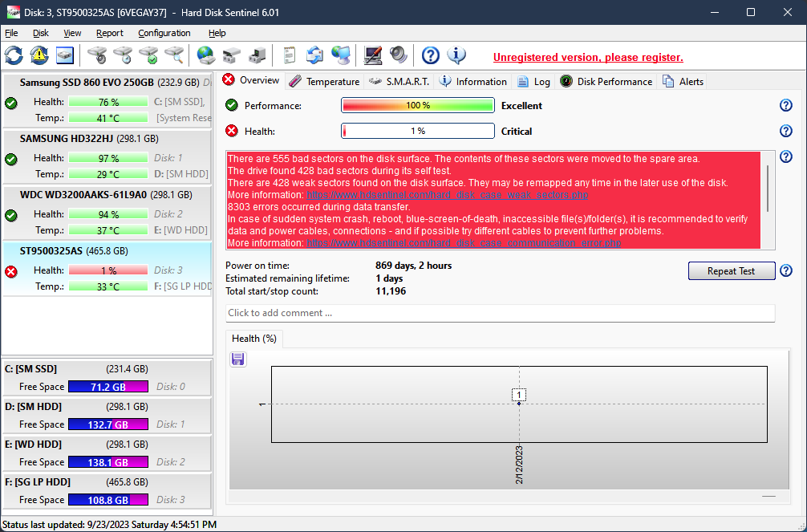Select the SAMSUNG HD322HJ disk entry
Viewport: 807px width, 532px height.
pyautogui.click(x=107, y=156)
